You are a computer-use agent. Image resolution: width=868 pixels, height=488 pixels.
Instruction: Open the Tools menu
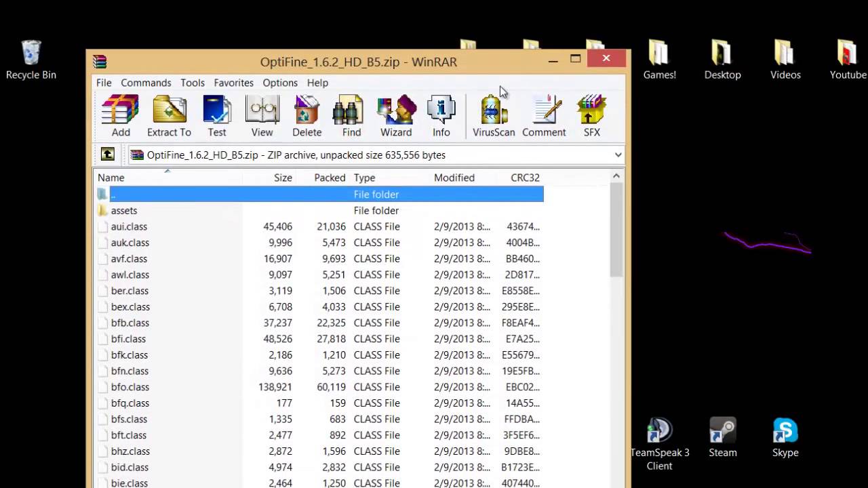click(193, 83)
